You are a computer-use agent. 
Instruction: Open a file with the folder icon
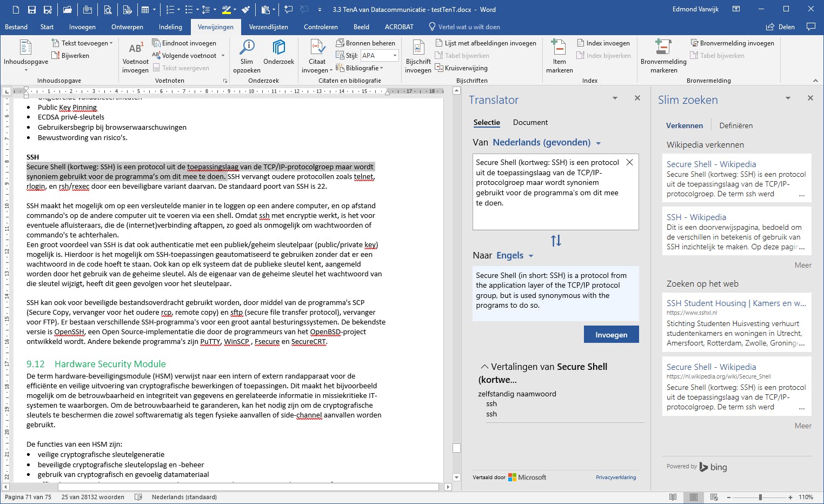point(67,10)
